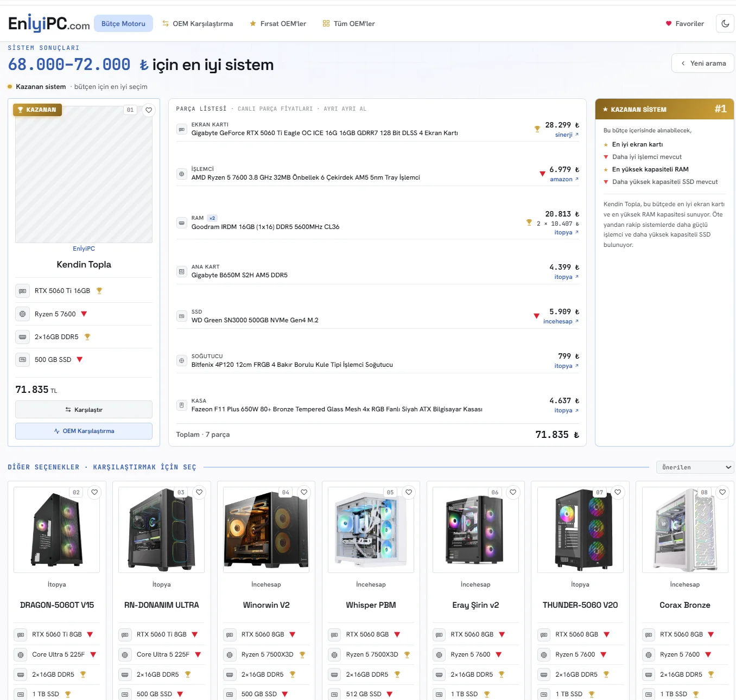736x700 pixels.
Task: Click red arrow next to winner's 500 GB SSD
Action: [x=80, y=359]
